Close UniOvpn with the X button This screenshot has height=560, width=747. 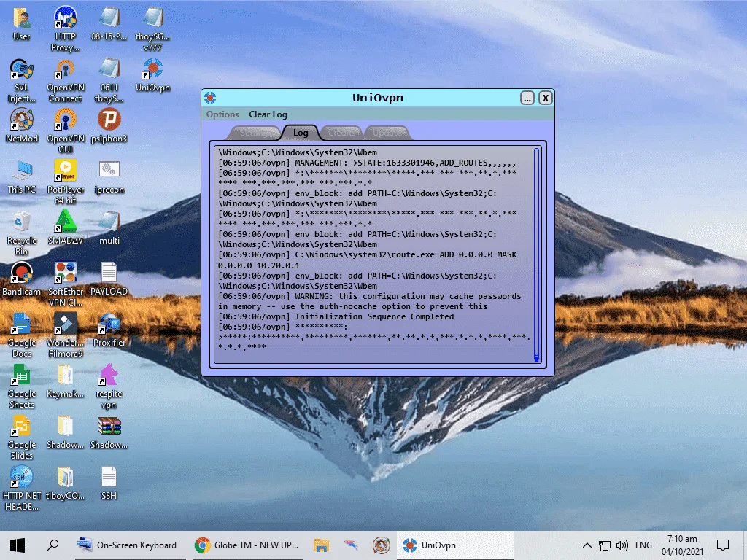tap(546, 98)
